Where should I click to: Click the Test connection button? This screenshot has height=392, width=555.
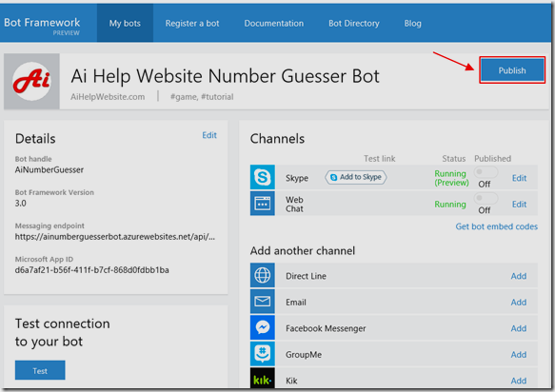40,370
